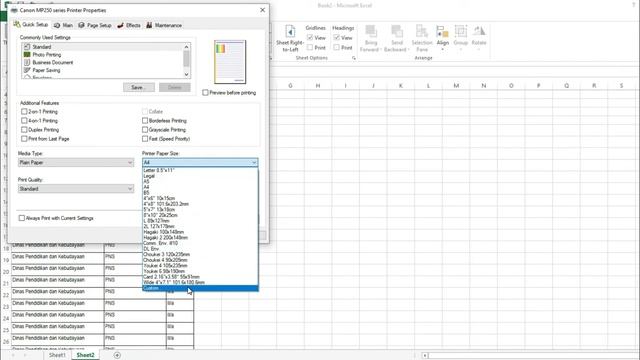The image size is (640, 360).
Task: Select column M header in Excel
Action: click(x=456, y=86)
